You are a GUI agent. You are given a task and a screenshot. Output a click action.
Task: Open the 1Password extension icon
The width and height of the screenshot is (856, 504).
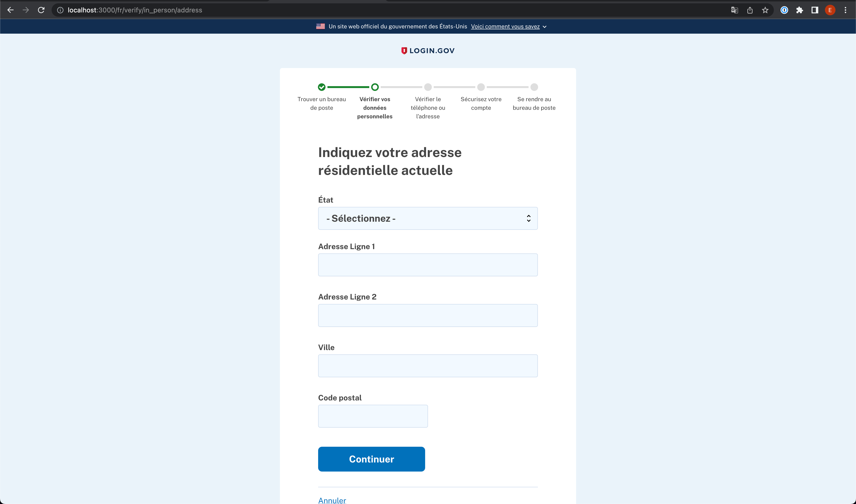784,10
